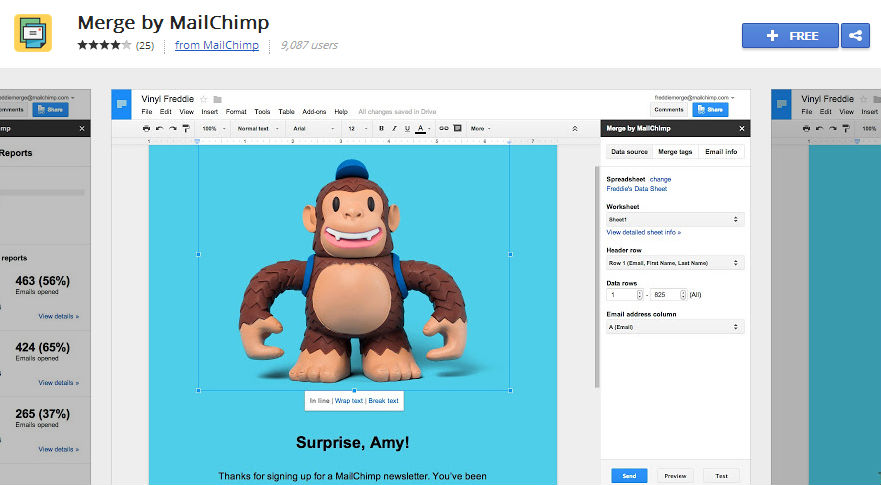Open the File menu in the center document
Screen dimensions: 881x485
tap(147, 112)
